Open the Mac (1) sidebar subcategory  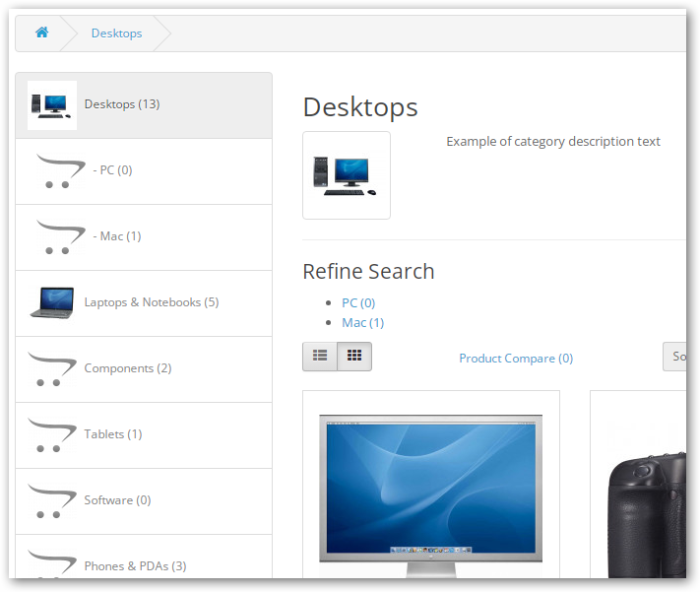tap(144, 237)
